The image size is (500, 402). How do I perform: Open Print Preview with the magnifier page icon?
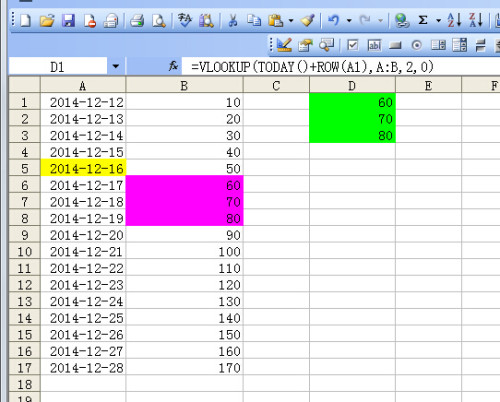coord(159,21)
